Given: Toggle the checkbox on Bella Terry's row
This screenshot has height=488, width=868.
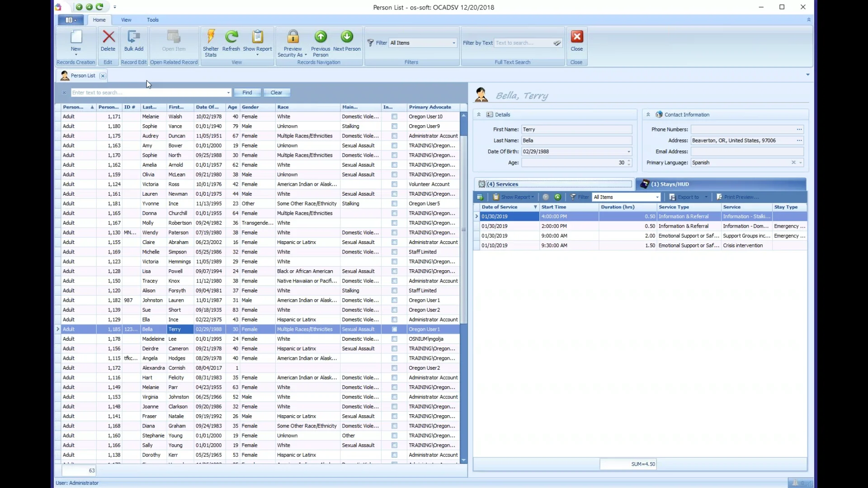Looking at the screenshot, I should click(394, 329).
